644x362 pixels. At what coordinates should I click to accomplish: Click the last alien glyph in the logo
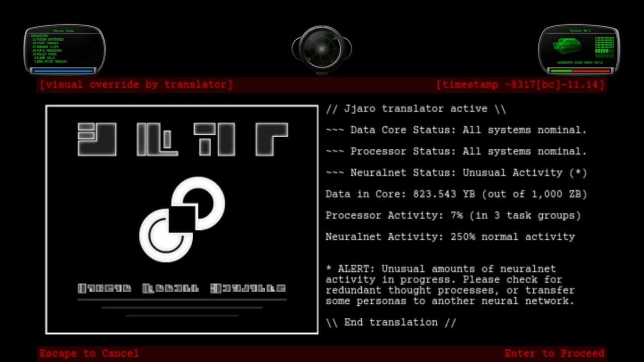[x=272, y=139]
